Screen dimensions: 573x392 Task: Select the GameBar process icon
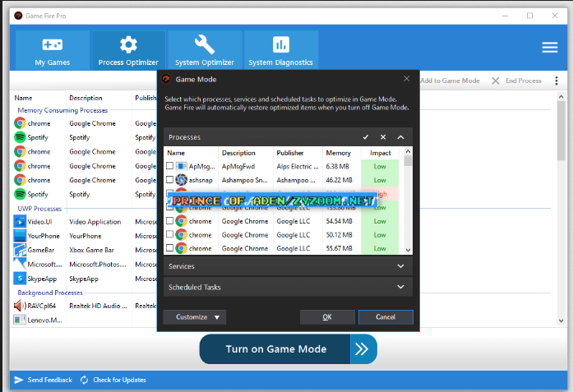20,251
